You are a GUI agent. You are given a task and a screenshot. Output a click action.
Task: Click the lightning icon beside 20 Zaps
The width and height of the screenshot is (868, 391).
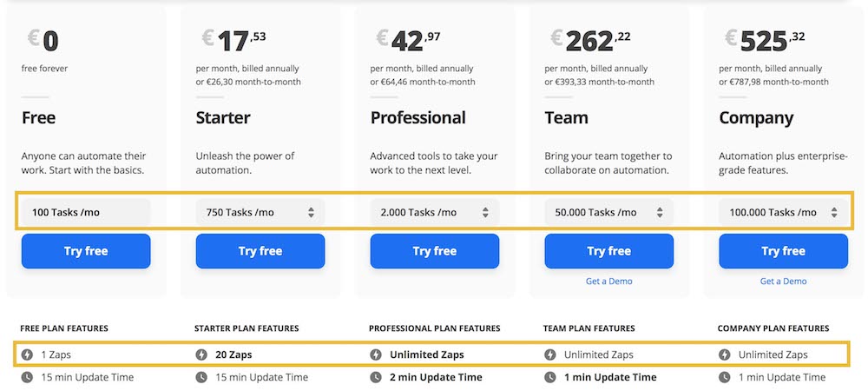[201, 355]
